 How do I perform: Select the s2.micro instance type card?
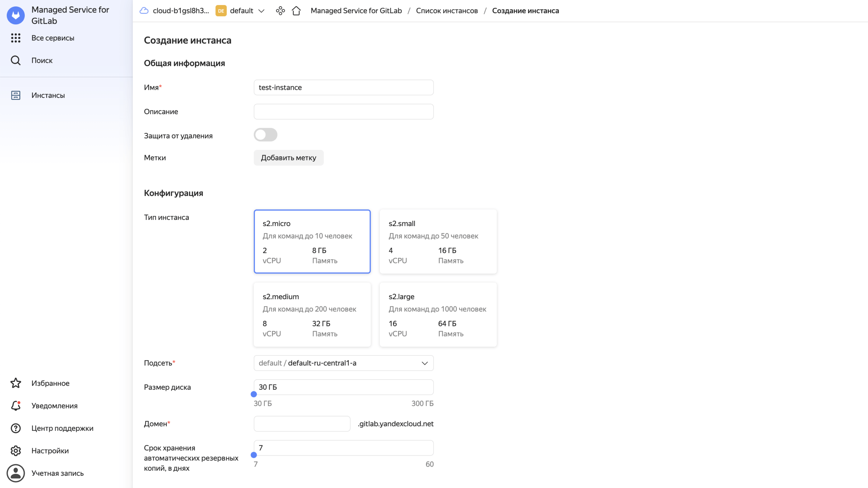(x=312, y=241)
